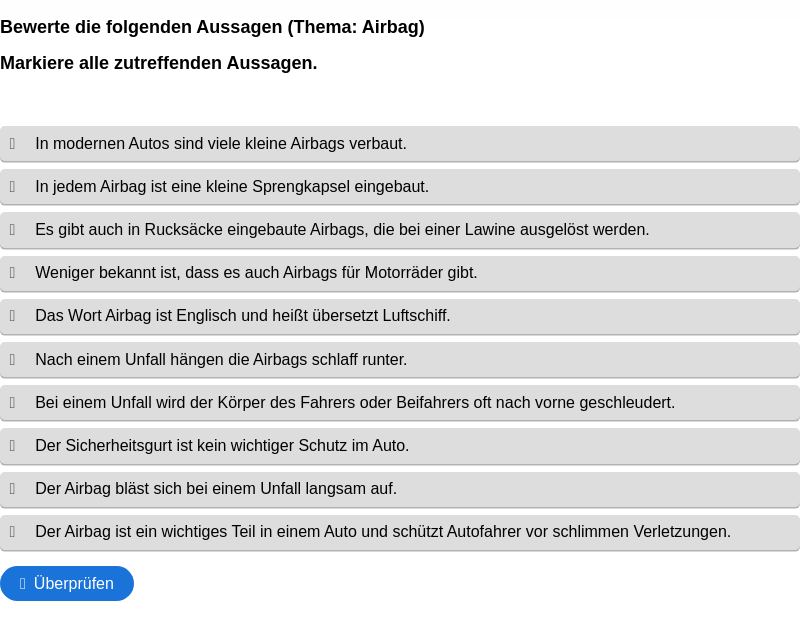The height and width of the screenshot is (617, 800).
Task: Select the row 'In jedem Airbag ist eine kleine Sprengkapsel'
Action: pos(400,187)
